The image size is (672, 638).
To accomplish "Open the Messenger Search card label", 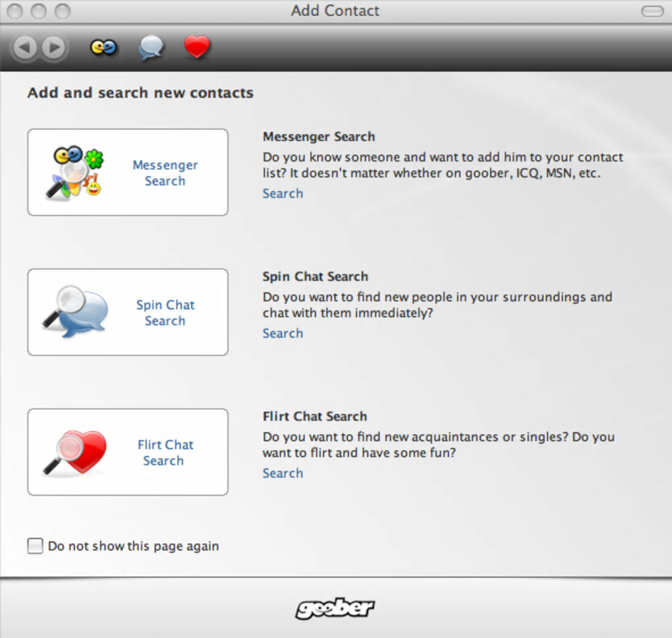I will pos(165,173).
